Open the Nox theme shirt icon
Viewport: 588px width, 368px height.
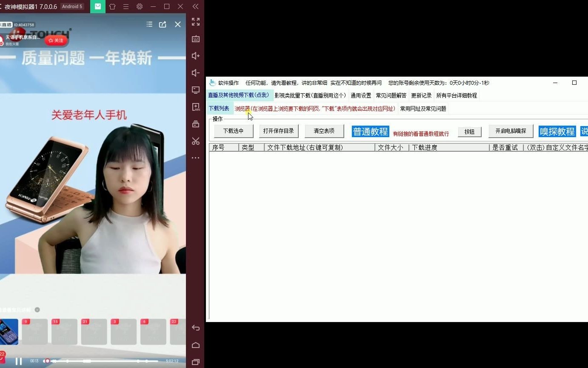112,6
